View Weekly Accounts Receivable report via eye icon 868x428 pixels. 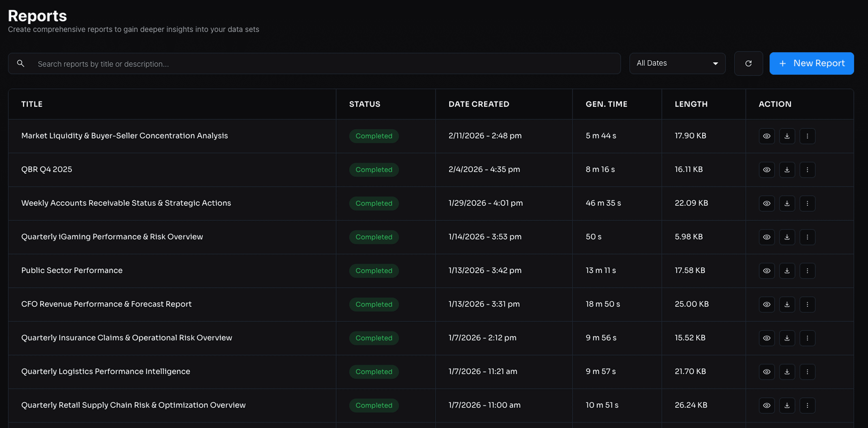(767, 203)
